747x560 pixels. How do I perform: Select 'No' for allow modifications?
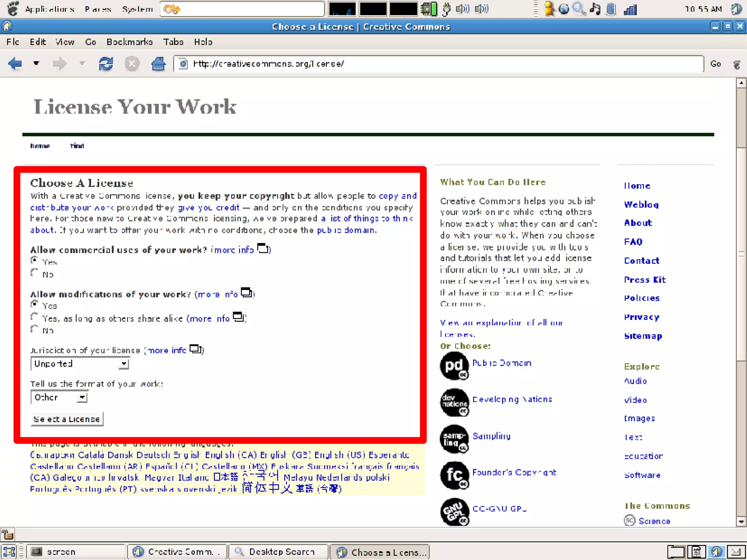click(34, 329)
